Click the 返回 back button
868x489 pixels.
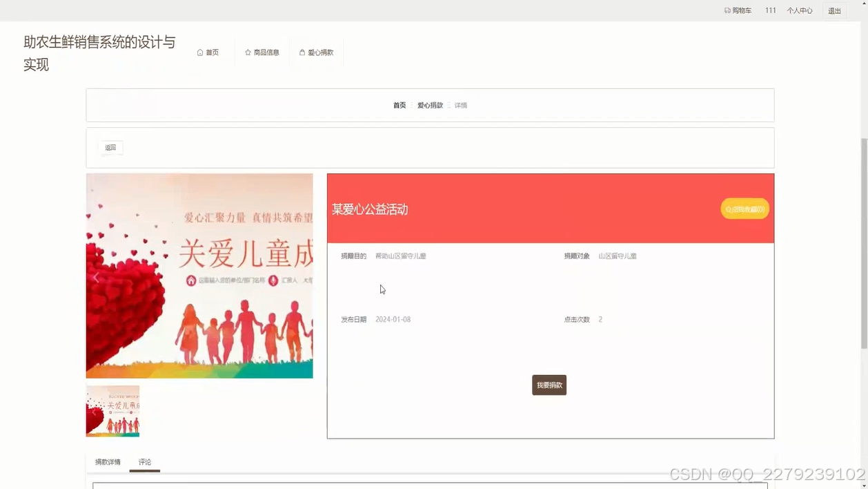(110, 147)
